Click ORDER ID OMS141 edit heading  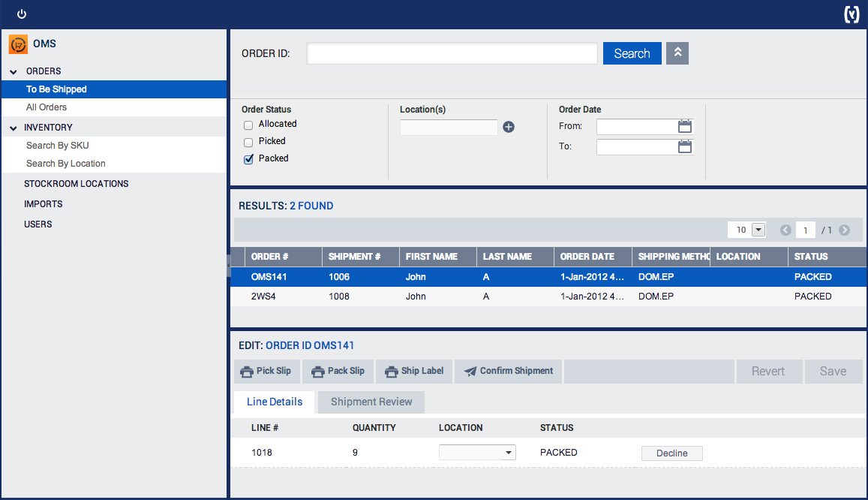point(309,345)
